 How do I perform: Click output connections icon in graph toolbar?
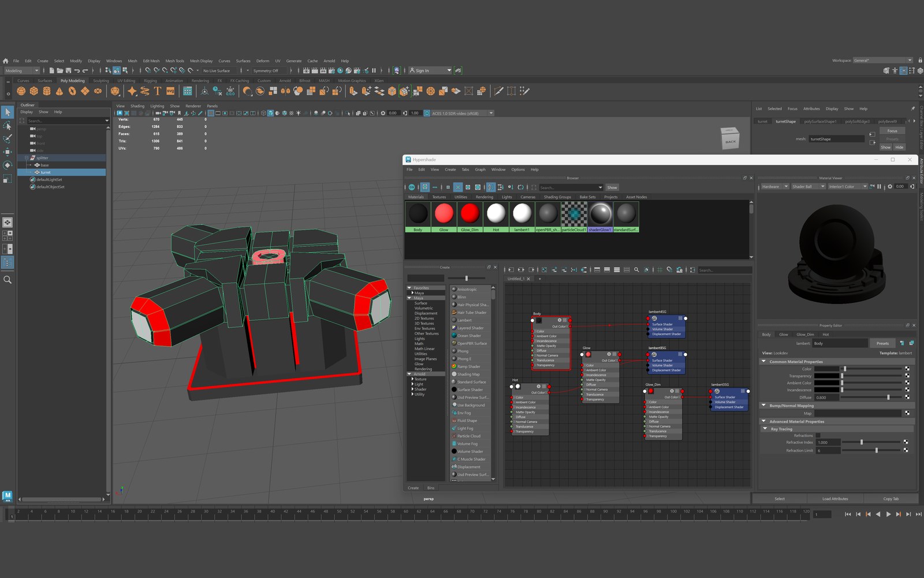point(531,270)
